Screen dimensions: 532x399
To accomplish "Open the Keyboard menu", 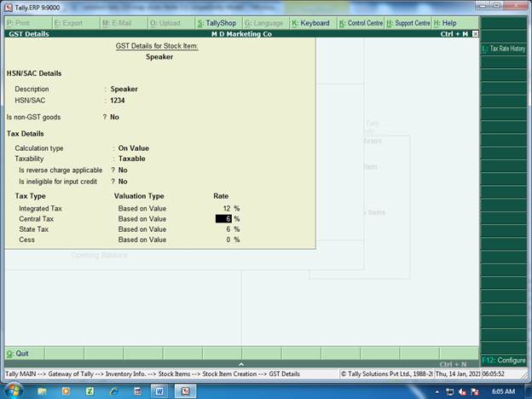I will point(311,23).
